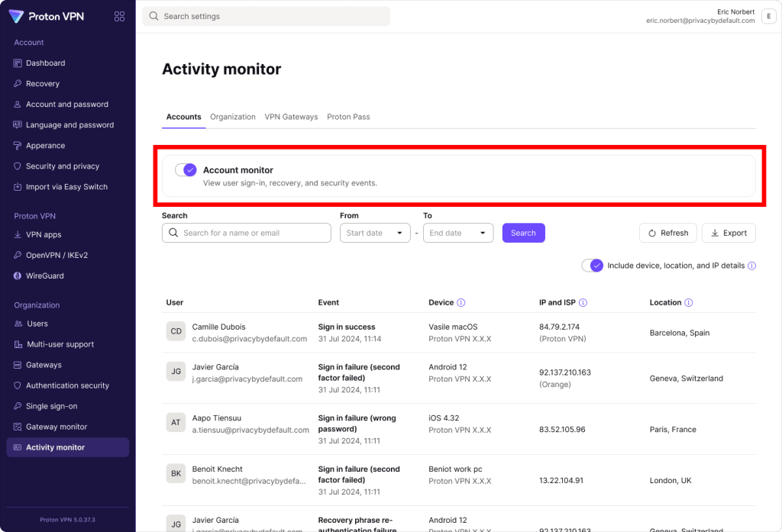Click the Account and password person icon

tap(18, 105)
